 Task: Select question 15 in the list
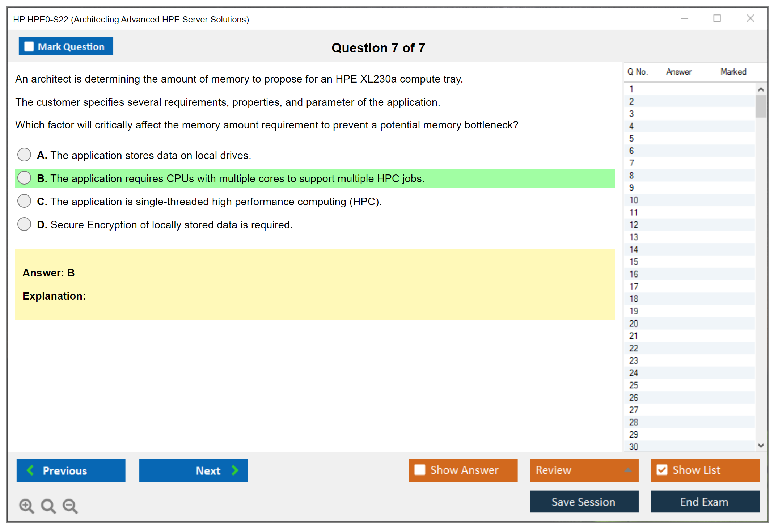[634, 262]
